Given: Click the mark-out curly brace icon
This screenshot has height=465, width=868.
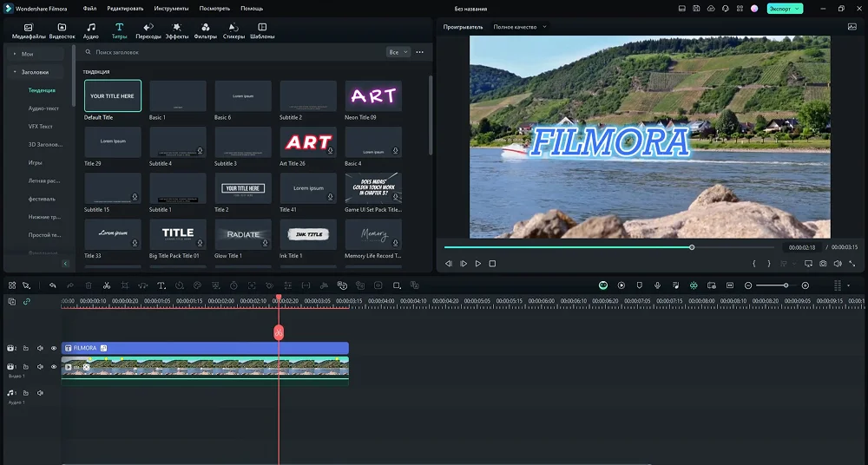Looking at the screenshot, I should point(769,264).
